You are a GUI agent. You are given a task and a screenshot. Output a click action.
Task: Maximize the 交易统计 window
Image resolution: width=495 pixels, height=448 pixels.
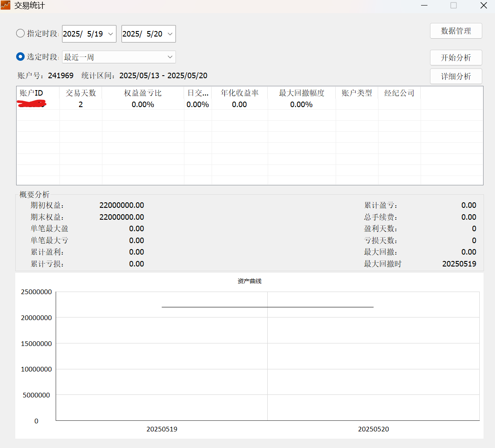[x=453, y=6]
